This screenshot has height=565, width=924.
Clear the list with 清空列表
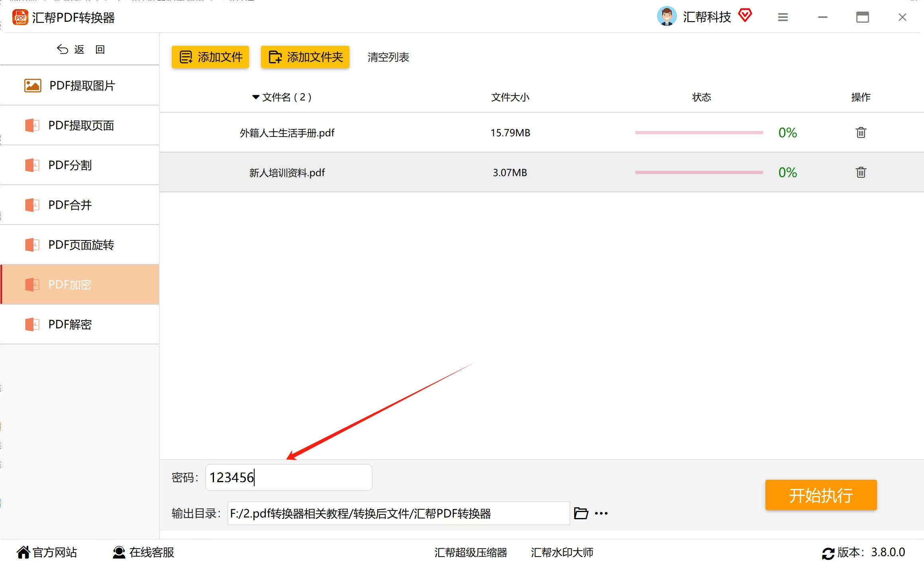tap(388, 57)
